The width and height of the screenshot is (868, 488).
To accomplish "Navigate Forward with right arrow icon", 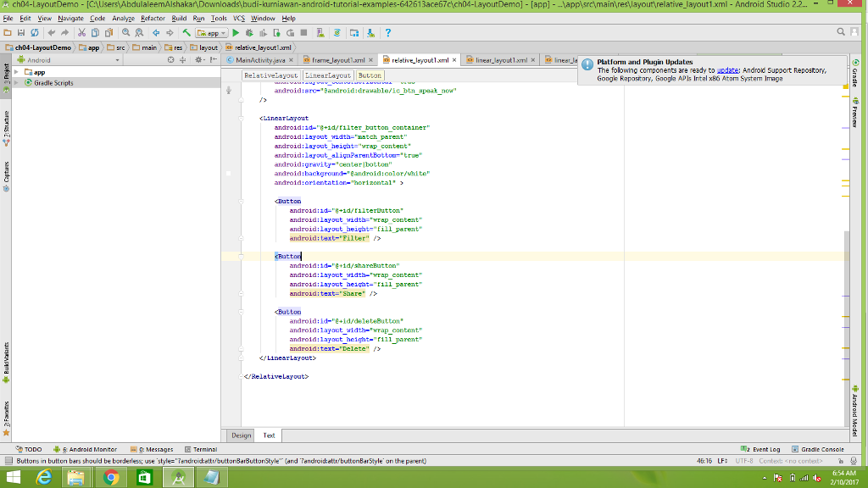I will 170,33.
